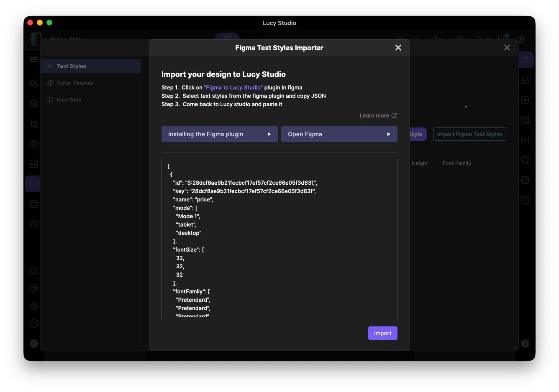Expand Installing the Figma plugin section

pyautogui.click(x=220, y=134)
